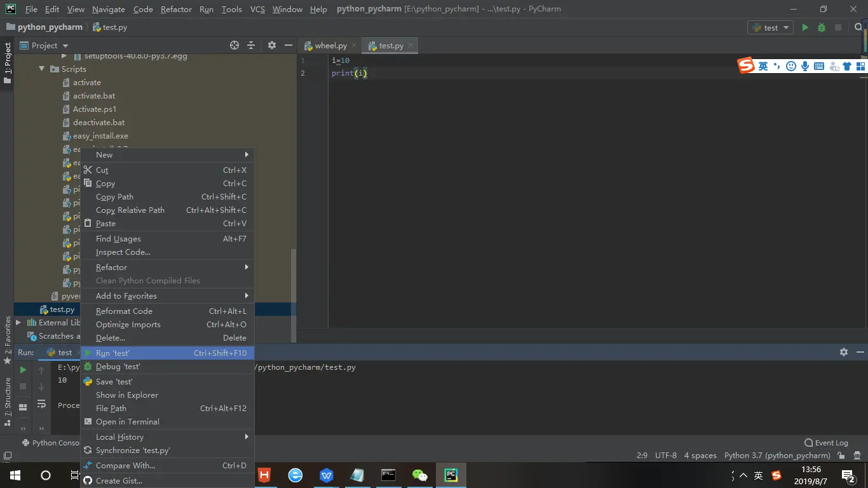Screen dimensions: 868x488
Task: Open the command prompt from the taskbar
Action: pyautogui.click(x=389, y=475)
